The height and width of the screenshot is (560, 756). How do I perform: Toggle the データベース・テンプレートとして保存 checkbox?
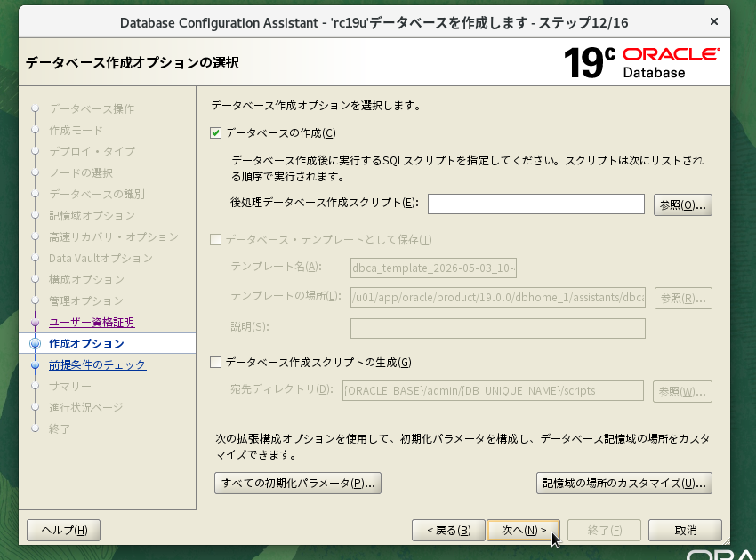click(215, 239)
